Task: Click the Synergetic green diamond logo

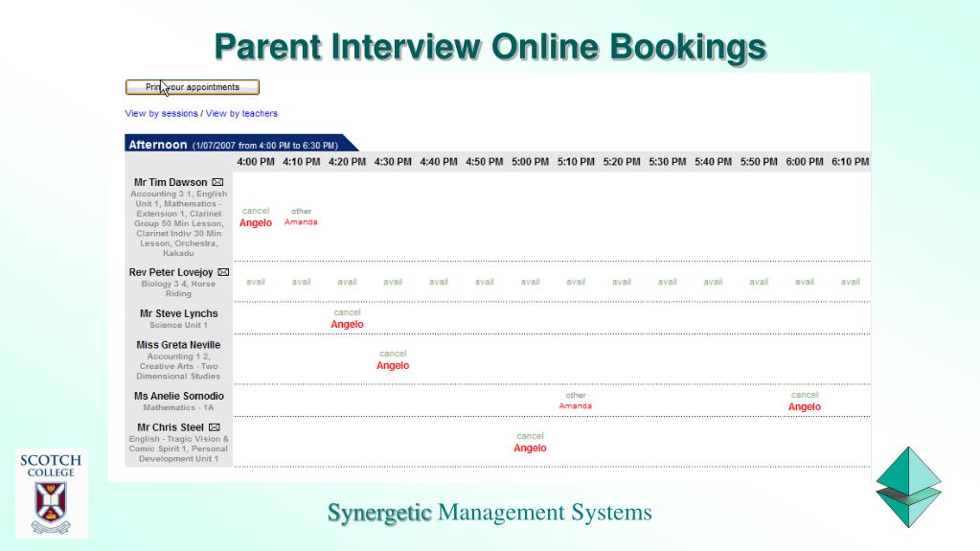Action: (x=908, y=487)
